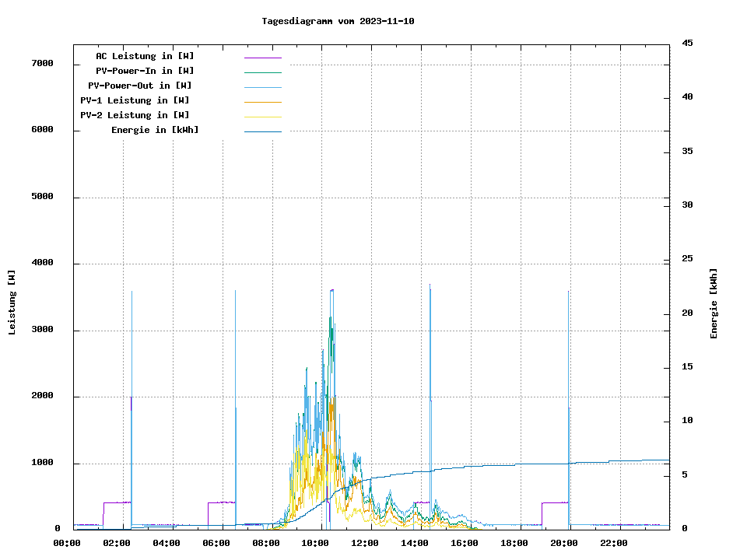
Task: Click the 45 tick on the right axis
Action: click(x=687, y=43)
